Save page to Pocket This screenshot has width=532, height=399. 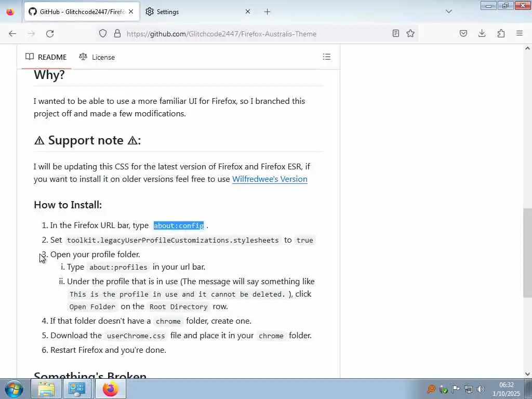pos(463,33)
